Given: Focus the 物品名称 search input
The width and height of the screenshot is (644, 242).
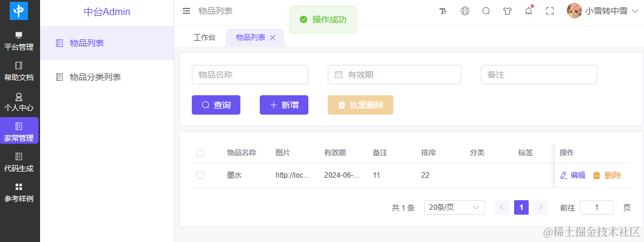Looking at the screenshot, I should (x=249, y=75).
